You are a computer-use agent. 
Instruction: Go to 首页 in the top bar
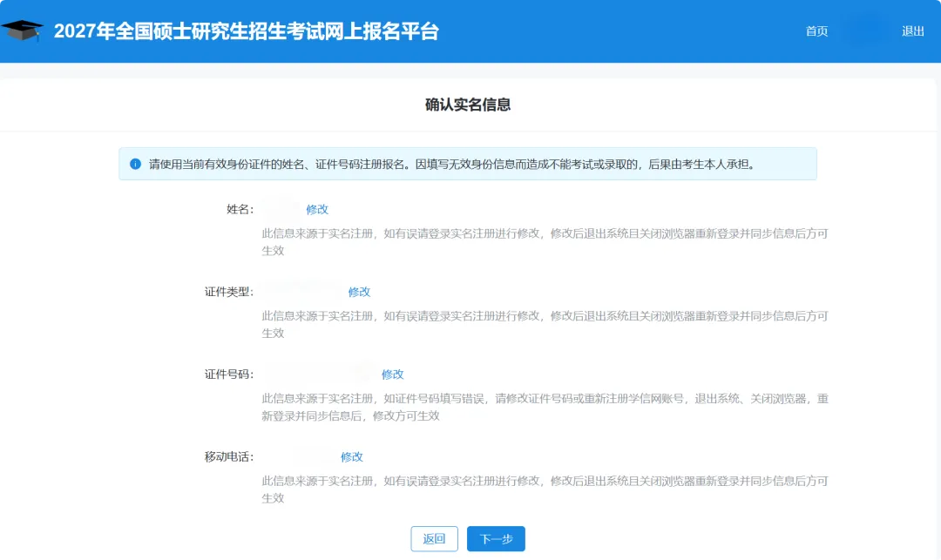point(816,31)
